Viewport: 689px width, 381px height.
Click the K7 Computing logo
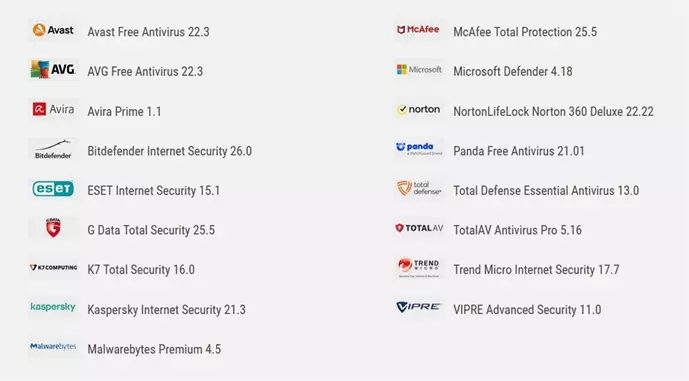(x=53, y=268)
